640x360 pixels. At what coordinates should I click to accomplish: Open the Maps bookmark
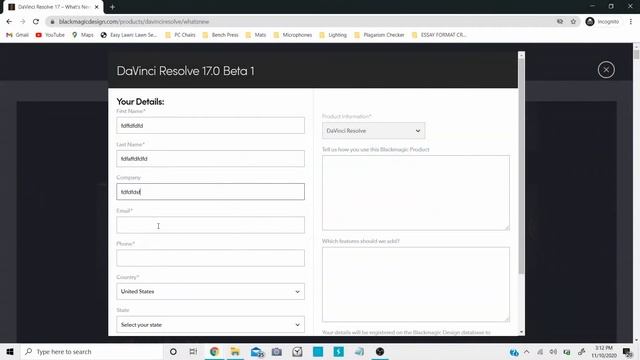point(83,35)
